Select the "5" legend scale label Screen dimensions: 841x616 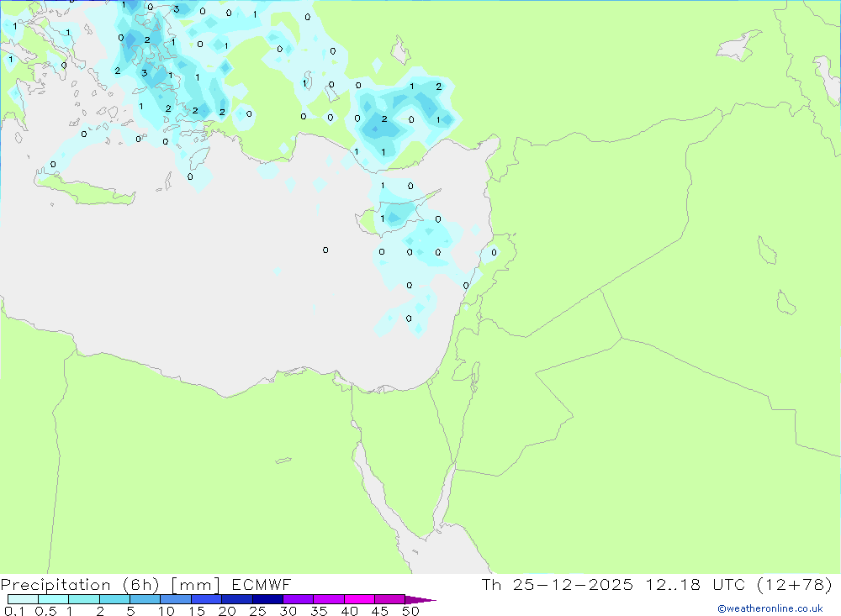(x=130, y=611)
